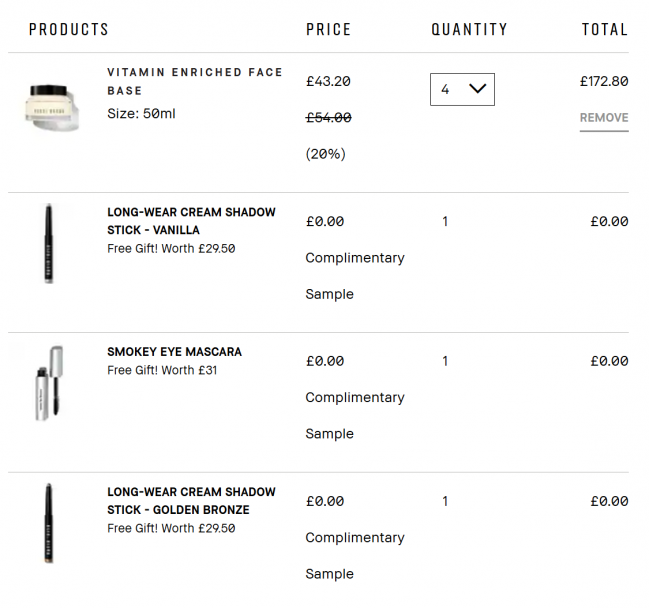Click the quantity dropdown chevron arrow
The height and width of the screenshot is (608, 649).
pos(477,88)
